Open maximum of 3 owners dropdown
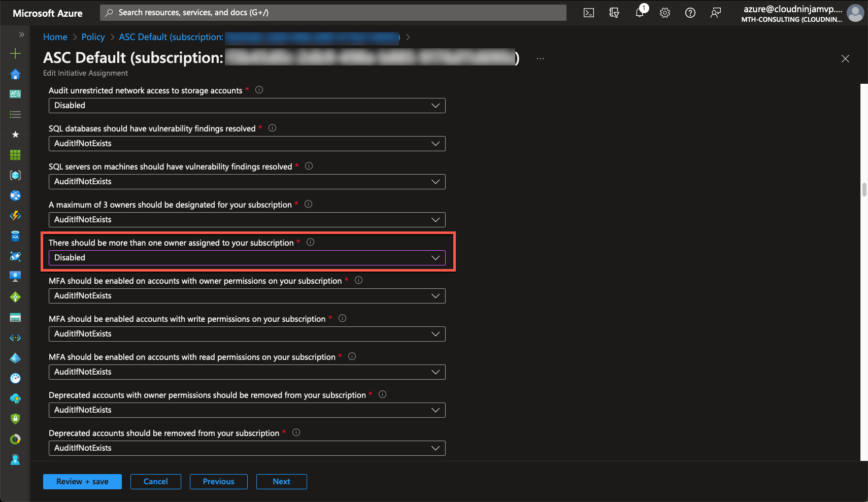This screenshot has width=868, height=502. coord(247,220)
